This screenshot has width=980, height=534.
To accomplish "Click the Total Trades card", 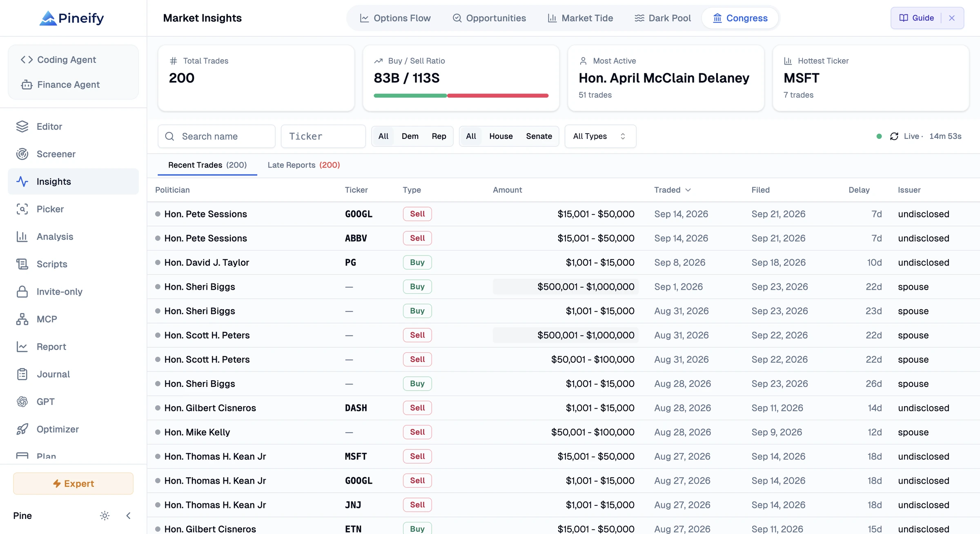I will click(x=256, y=78).
